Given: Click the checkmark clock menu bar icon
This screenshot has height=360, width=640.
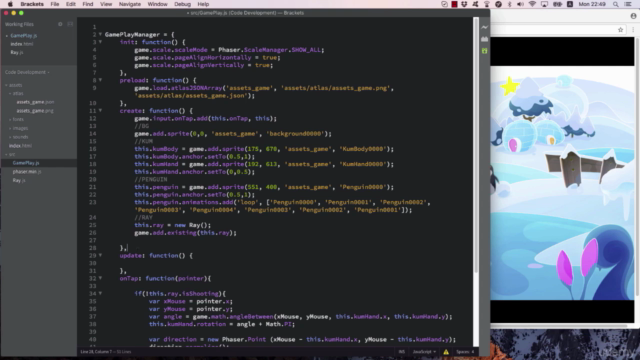Looking at the screenshot, I should pyautogui.click(x=444, y=4).
